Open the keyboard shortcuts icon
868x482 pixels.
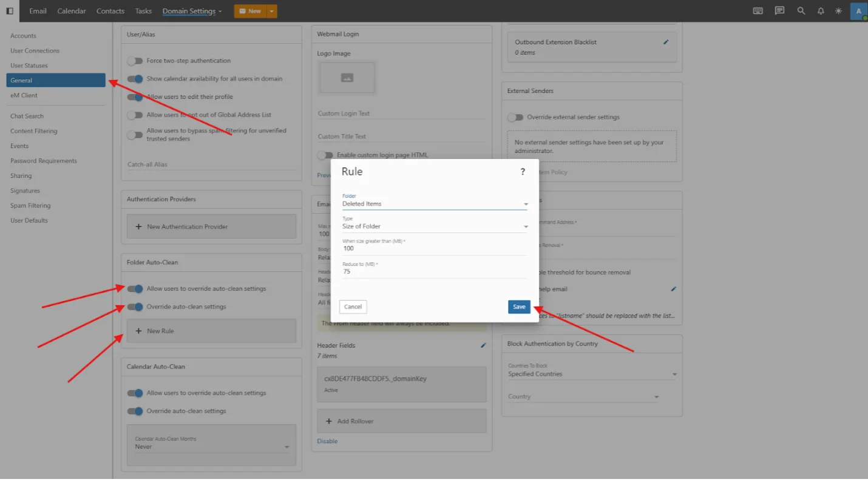(x=758, y=11)
